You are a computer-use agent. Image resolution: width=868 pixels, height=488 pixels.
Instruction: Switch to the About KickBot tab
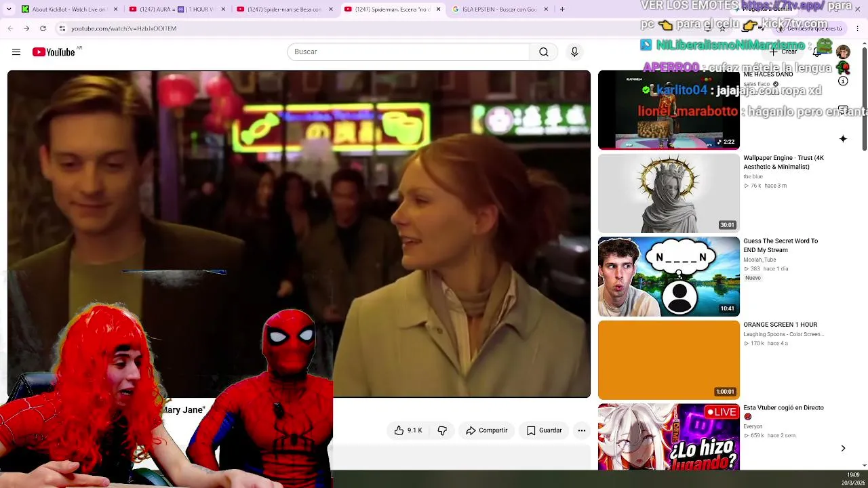[70, 9]
